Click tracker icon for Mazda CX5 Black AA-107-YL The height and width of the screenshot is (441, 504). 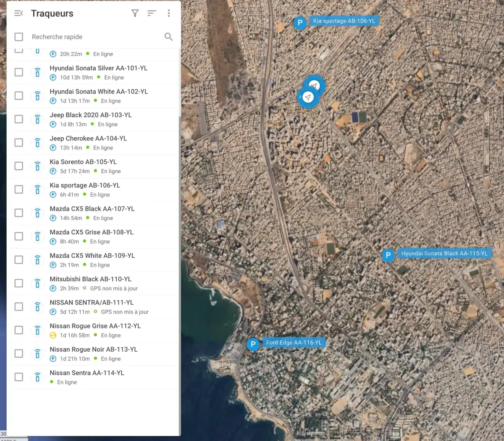tap(37, 213)
